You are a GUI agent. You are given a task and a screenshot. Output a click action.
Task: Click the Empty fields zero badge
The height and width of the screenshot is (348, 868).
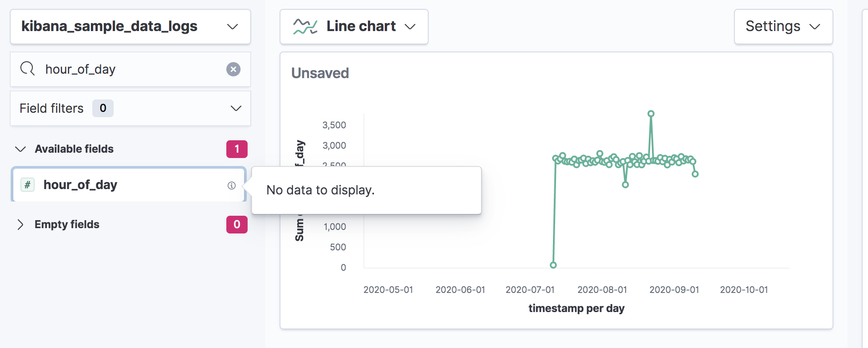[237, 225]
